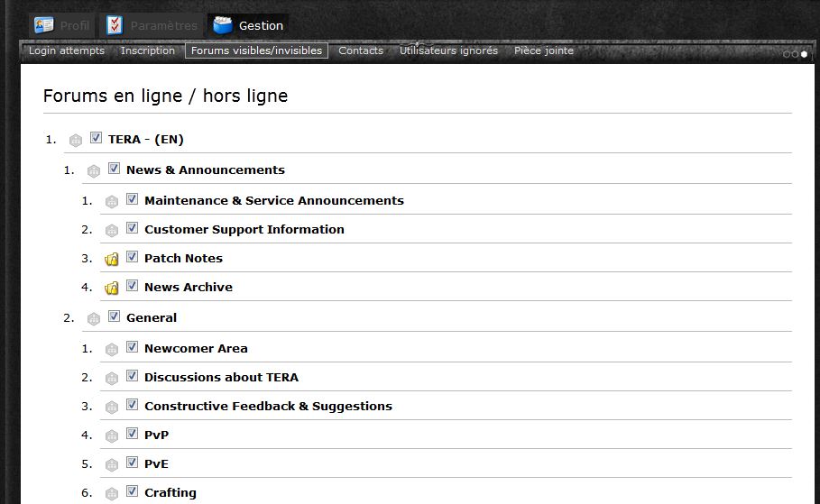Disable the Crafting forum checkbox
Screen dimensions: 820x504
click(133, 491)
